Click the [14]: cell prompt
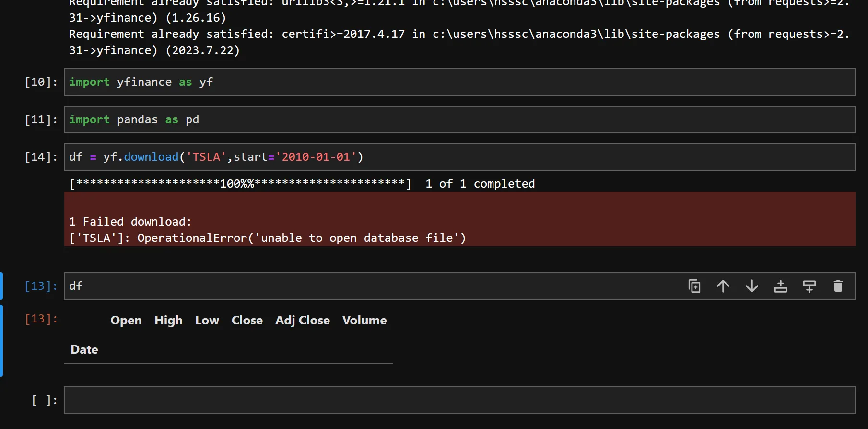The height and width of the screenshot is (429, 868). coord(41,157)
